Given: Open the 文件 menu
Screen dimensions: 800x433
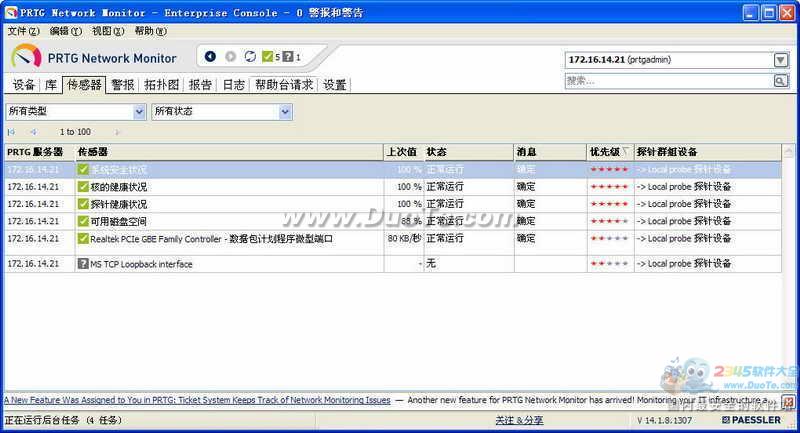Looking at the screenshot, I should (23, 31).
